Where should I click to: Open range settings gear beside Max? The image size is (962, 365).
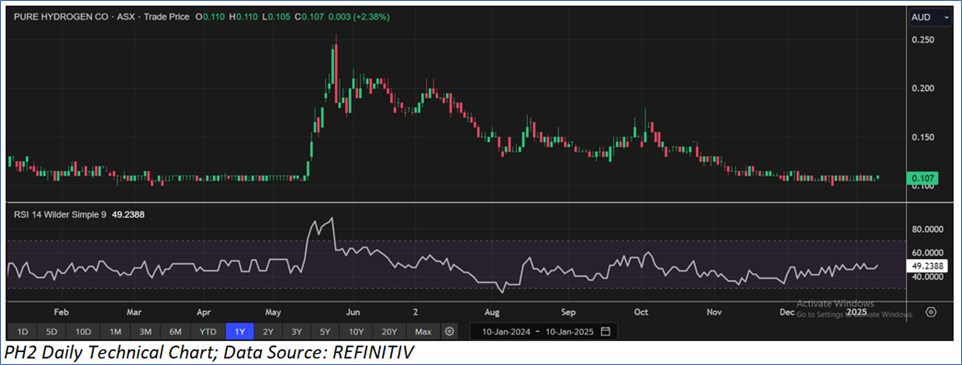click(450, 332)
